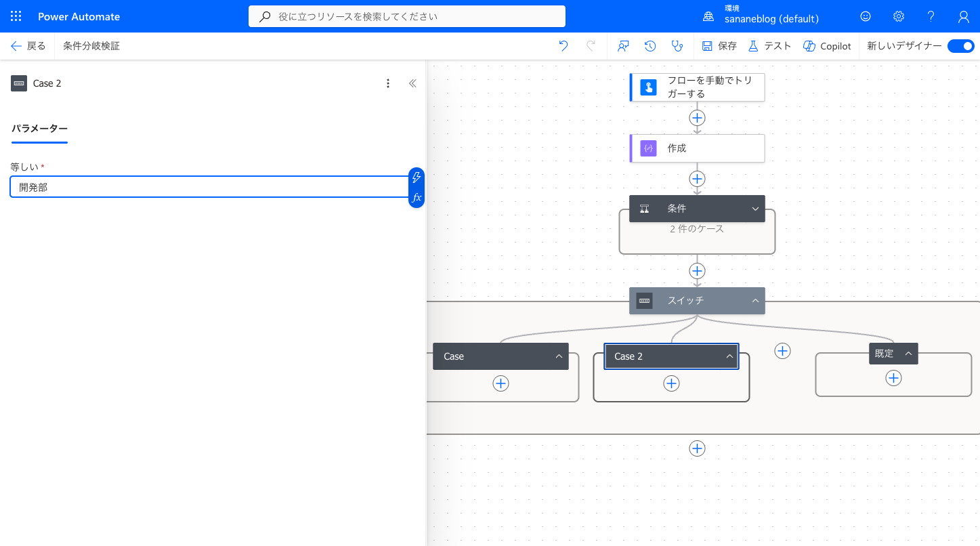Open the fx expression editor icon
The image size is (980, 546).
[x=417, y=198]
